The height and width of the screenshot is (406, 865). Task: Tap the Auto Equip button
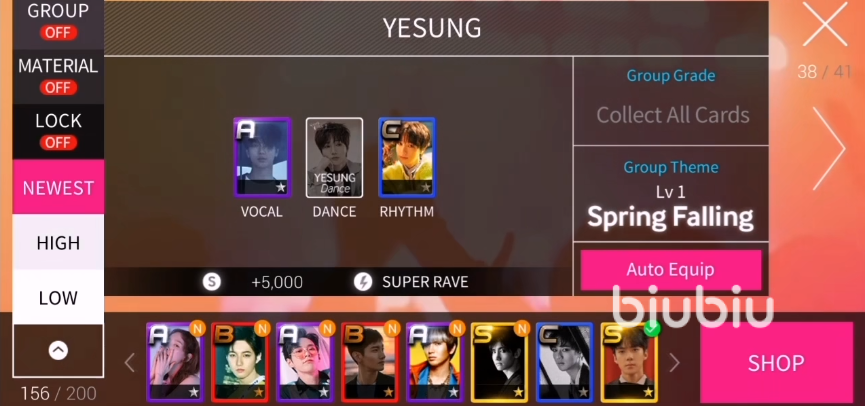tap(671, 270)
